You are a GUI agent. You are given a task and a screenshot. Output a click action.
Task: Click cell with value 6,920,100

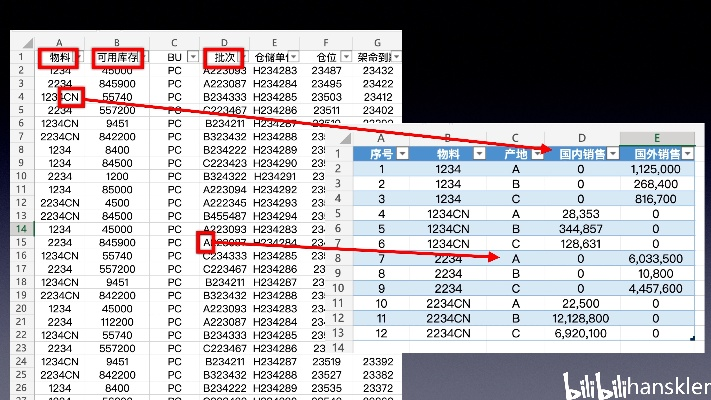(582, 334)
